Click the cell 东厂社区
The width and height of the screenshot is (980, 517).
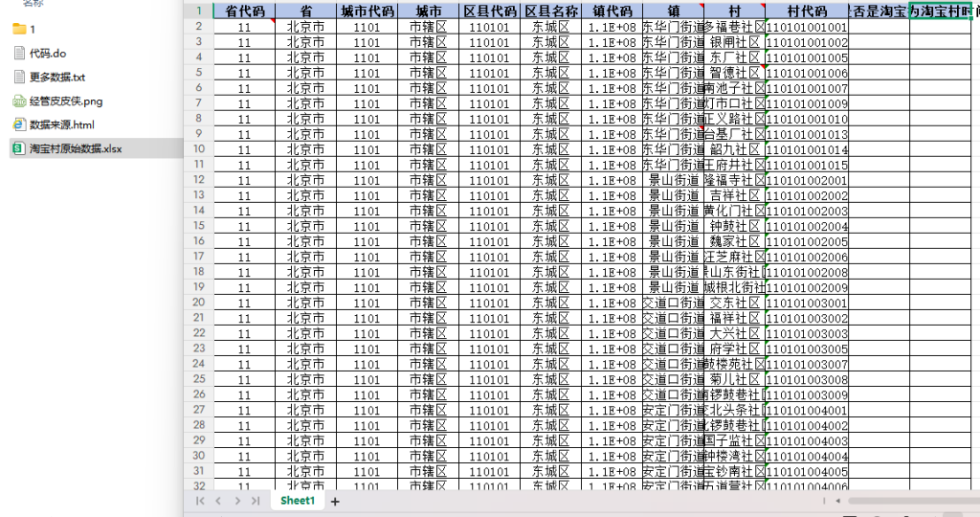pos(734,57)
